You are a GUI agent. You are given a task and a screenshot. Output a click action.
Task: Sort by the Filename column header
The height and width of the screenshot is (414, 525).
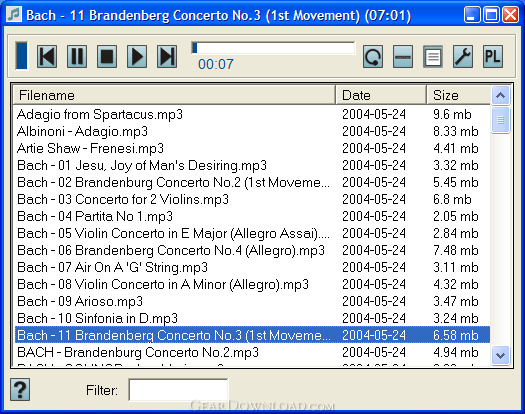174,95
